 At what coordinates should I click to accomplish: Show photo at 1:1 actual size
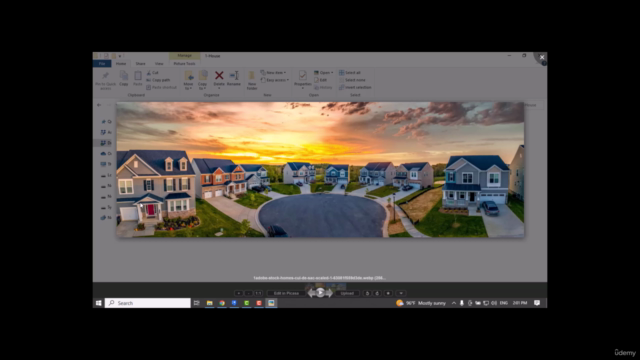point(258,293)
